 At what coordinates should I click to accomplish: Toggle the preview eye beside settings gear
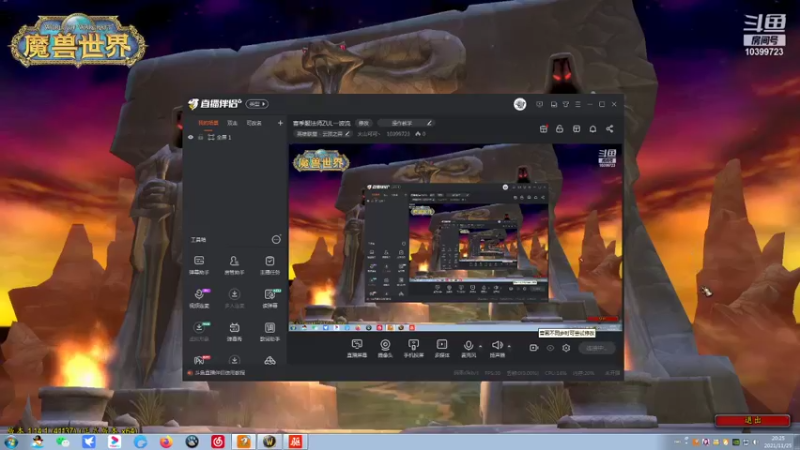pyautogui.click(x=550, y=348)
